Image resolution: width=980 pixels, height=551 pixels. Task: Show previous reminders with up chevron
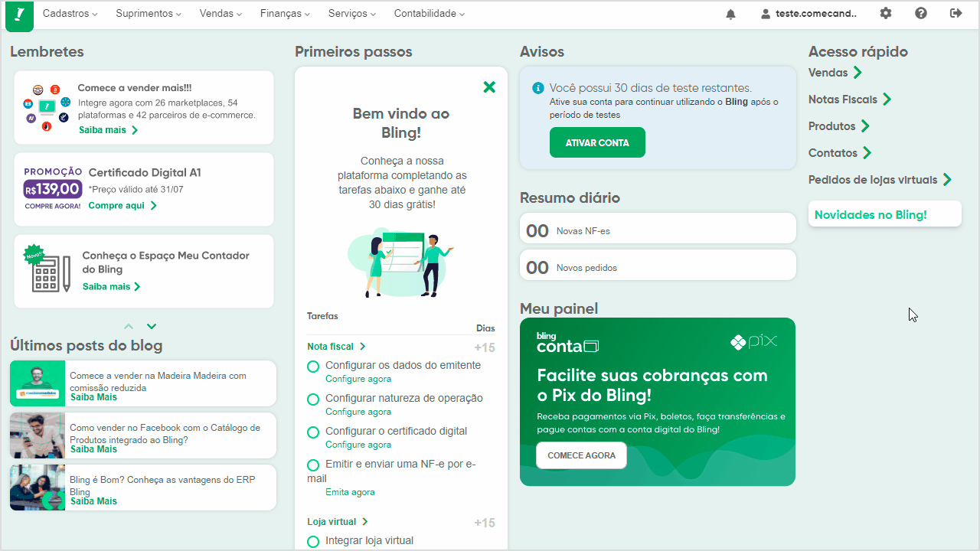coord(129,326)
